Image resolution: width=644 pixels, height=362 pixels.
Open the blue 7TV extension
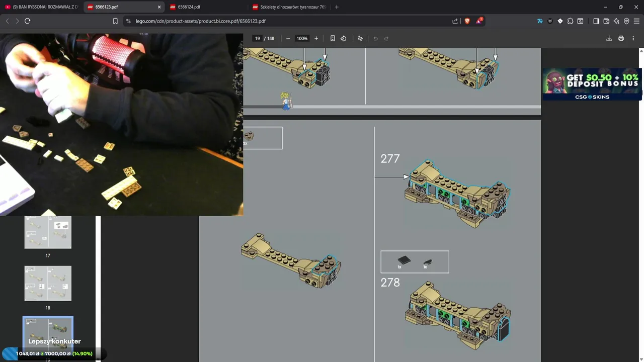(x=540, y=21)
